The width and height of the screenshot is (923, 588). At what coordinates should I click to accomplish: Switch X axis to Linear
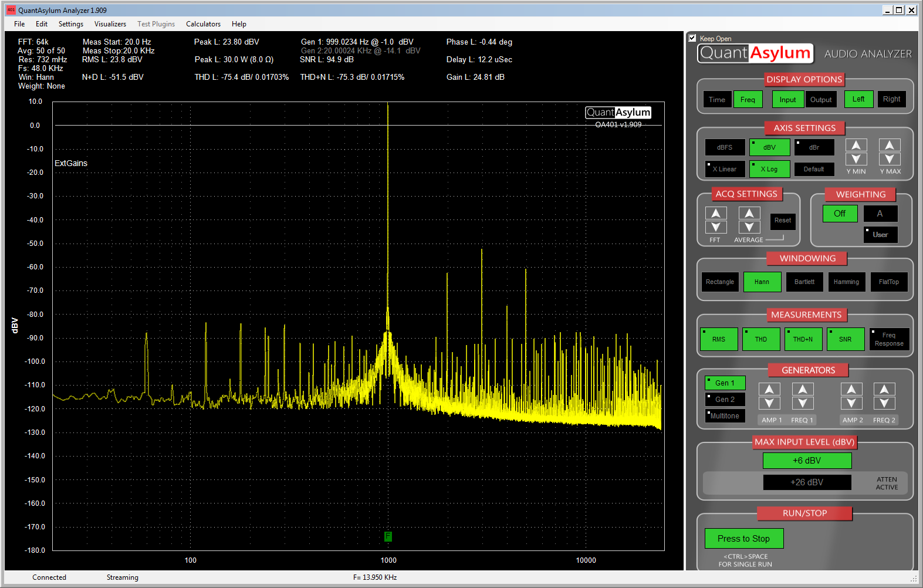[x=725, y=169]
